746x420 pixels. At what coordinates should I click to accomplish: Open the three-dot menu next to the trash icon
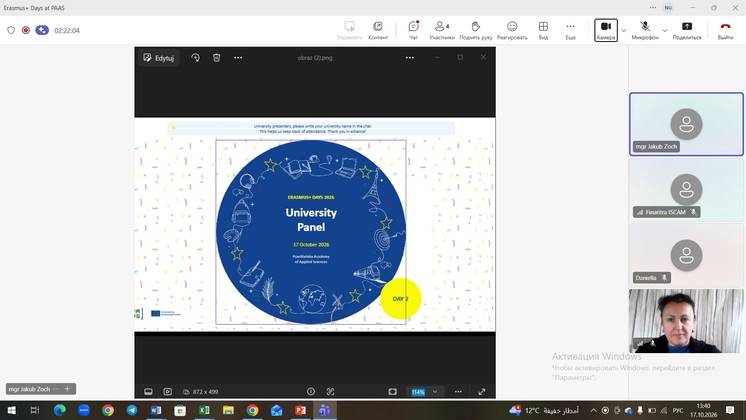238,58
